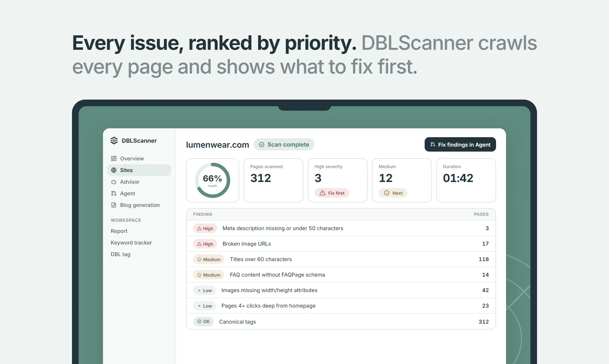This screenshot has width=609, height=364.
Task: Click the DBLScanner logo icon
Action: 114,141
